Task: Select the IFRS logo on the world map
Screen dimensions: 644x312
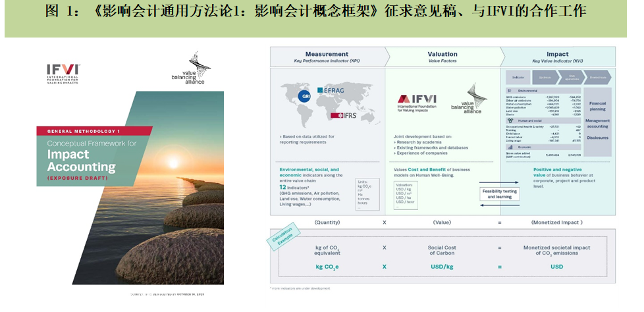Action: click(x=343, y=115)
